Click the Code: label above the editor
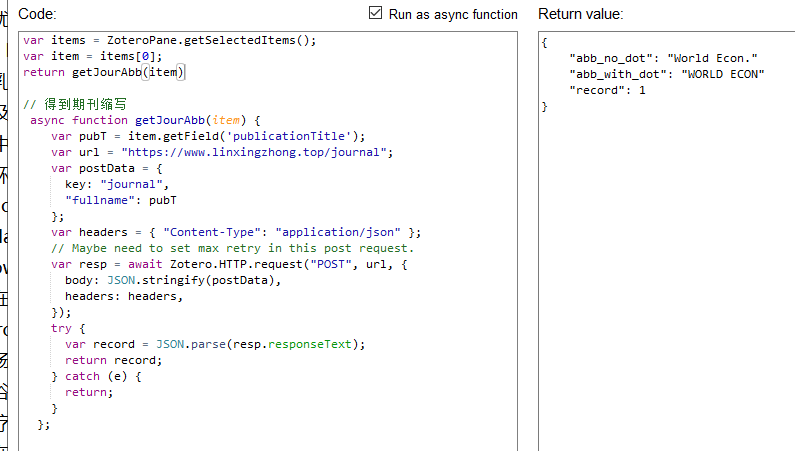Screen dimensions: 795x451 click(x=37, y=14)
